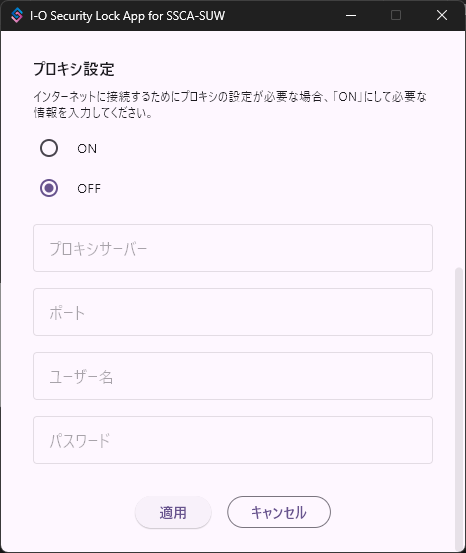Apply settings with the 適用 button
Image resolution: width=466 pixels, height=553 pixels.
(x=173, y=512)
